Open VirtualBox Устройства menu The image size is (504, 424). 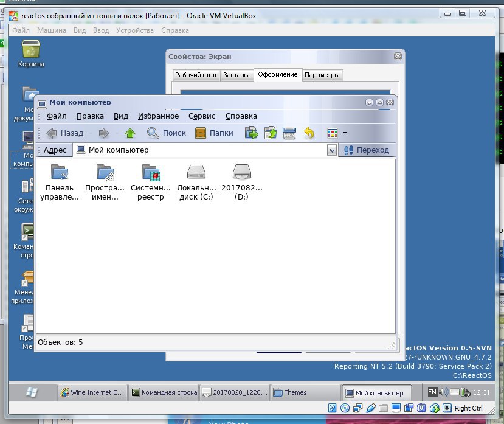pos(135,30)
